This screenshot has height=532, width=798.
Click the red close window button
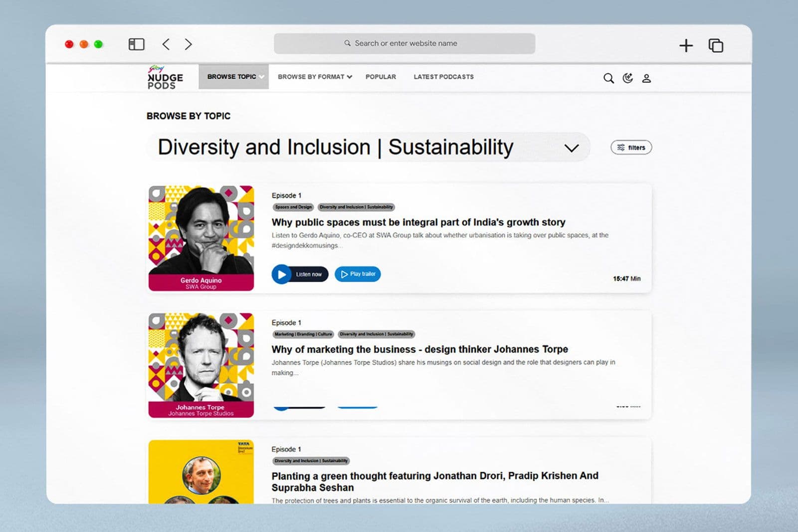(x=69, y=44)
